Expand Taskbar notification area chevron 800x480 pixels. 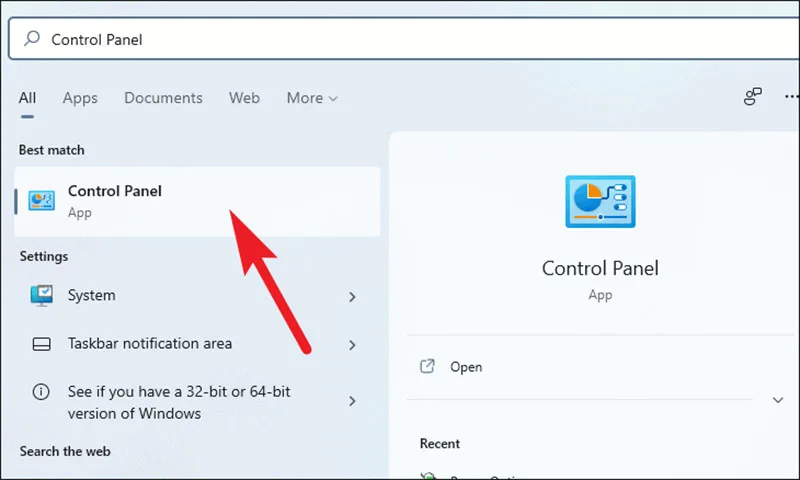352,345
